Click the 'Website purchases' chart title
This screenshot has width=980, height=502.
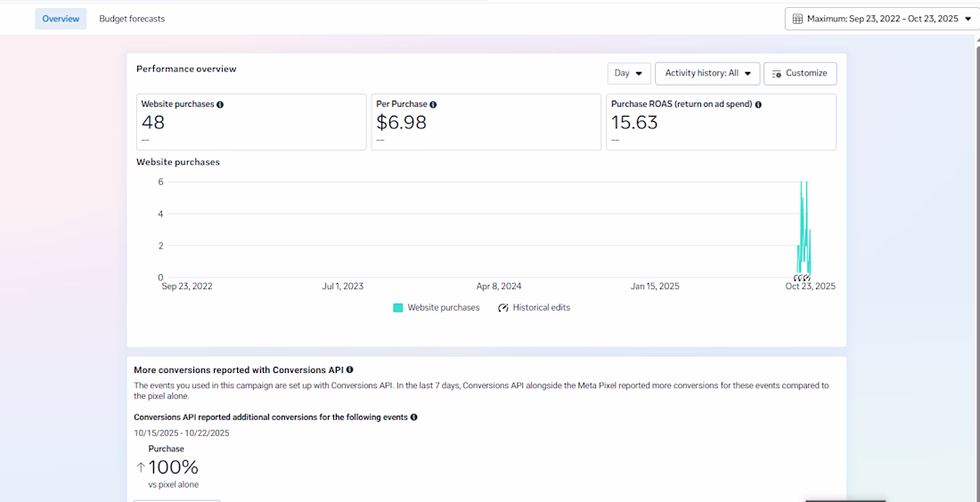pyautogui.click(x=178, y=162)
